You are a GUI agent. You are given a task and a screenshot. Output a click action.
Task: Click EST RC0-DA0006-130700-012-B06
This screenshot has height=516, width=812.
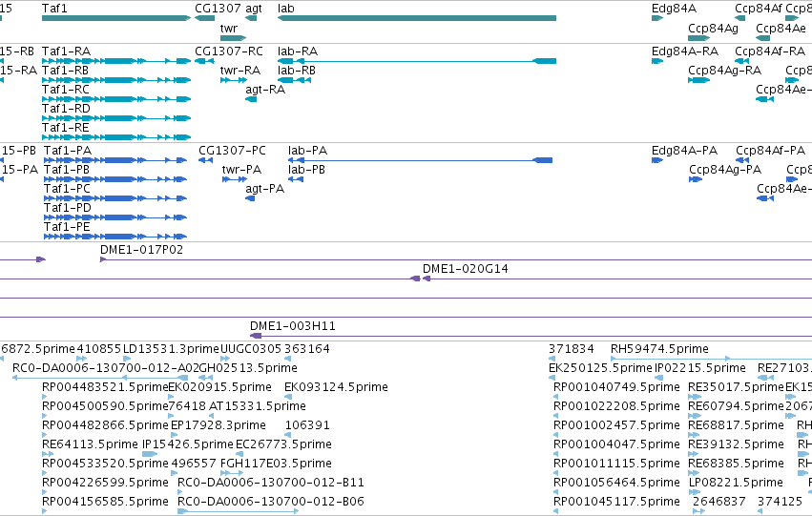pos(271,503)
